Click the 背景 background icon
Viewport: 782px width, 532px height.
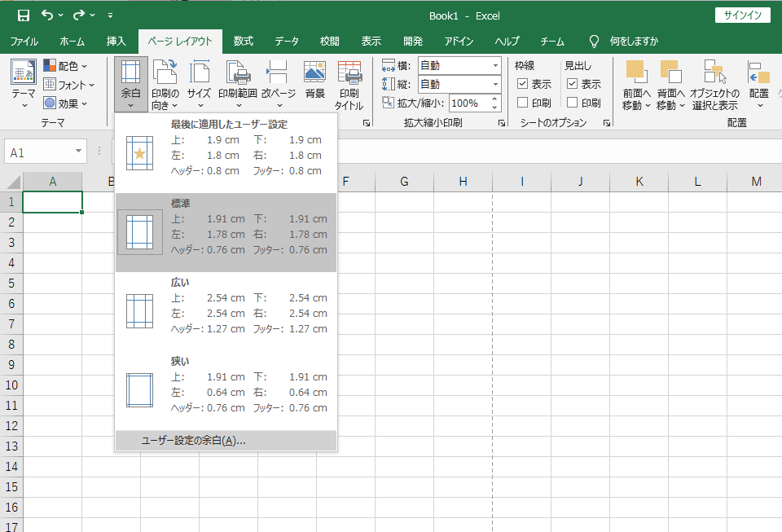(x=314, y=72)
